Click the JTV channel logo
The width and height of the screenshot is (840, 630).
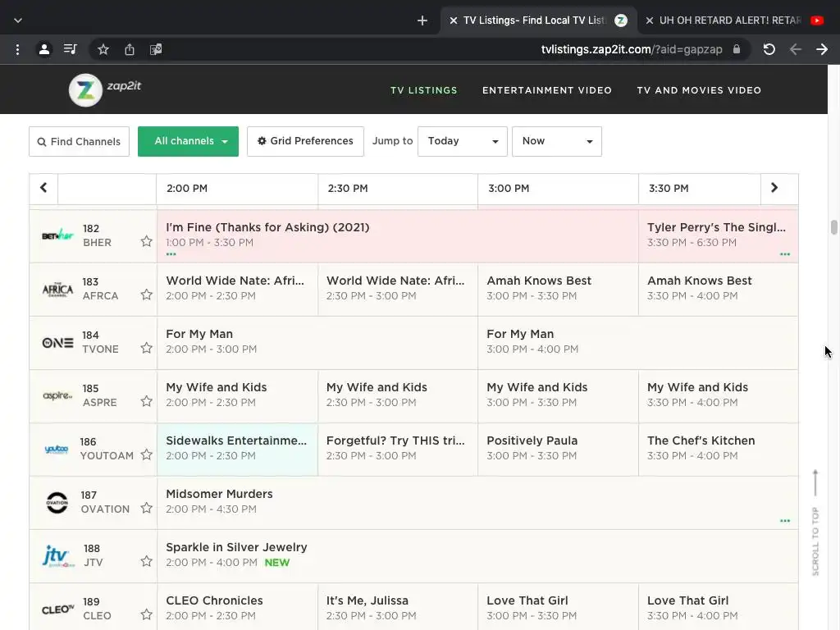coord(58,556)
